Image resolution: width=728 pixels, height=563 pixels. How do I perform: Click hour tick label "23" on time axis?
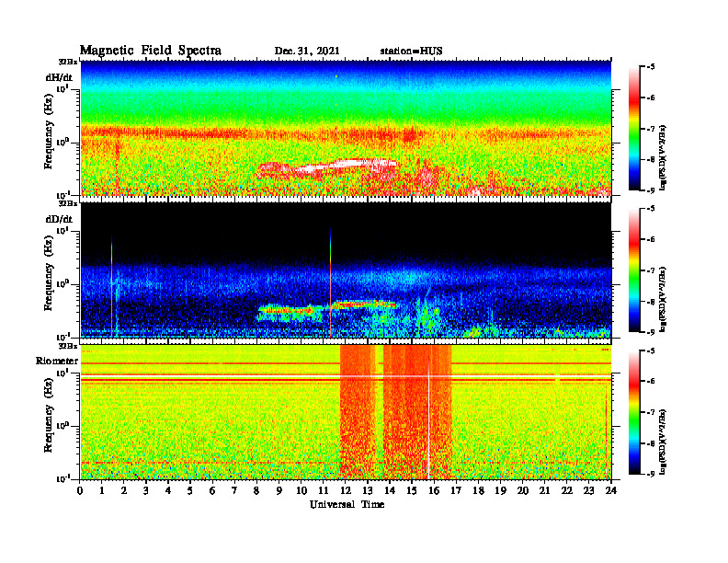point(588,491)
